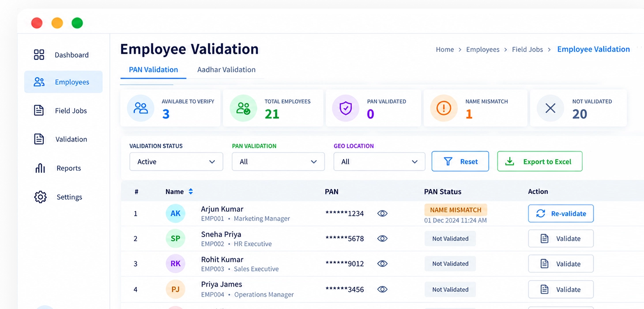Click the PAN column header

(331, 191)
